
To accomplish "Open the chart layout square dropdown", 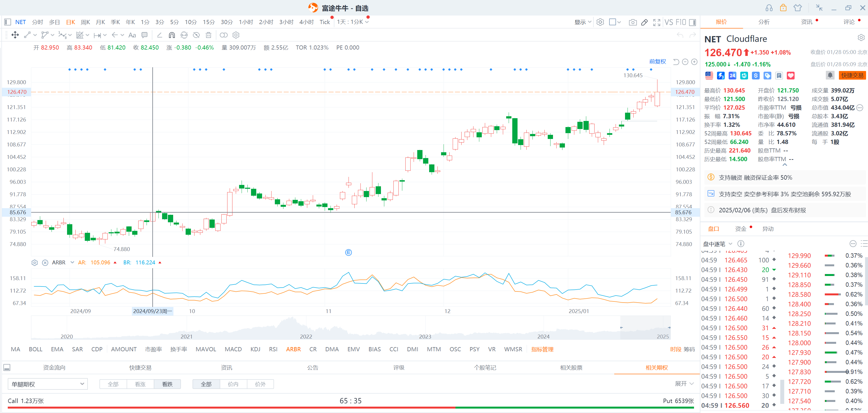I will point(615,22).
